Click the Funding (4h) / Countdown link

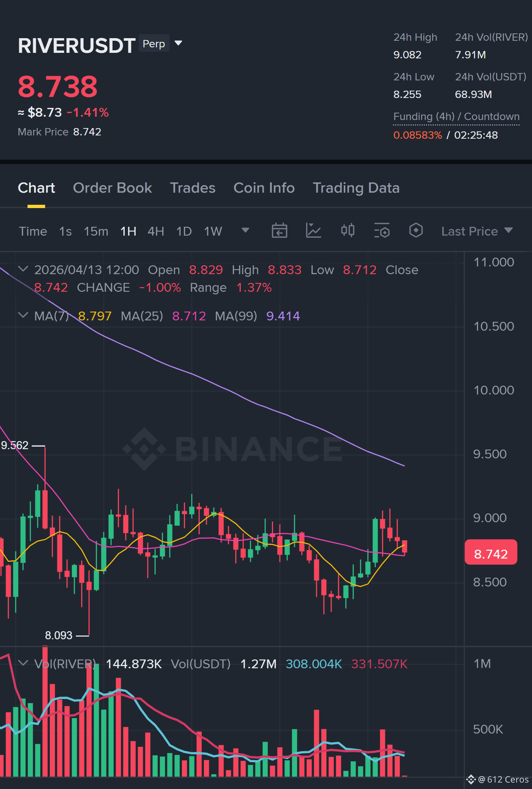[456, 117]
